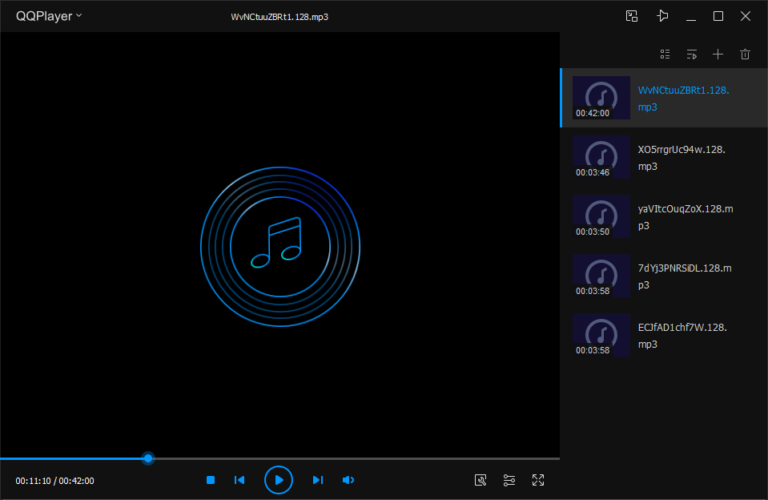Click thumbnail of the 00:03:46 track
The width and height of the screenshot is (768, 500).
tap(601, 157)
